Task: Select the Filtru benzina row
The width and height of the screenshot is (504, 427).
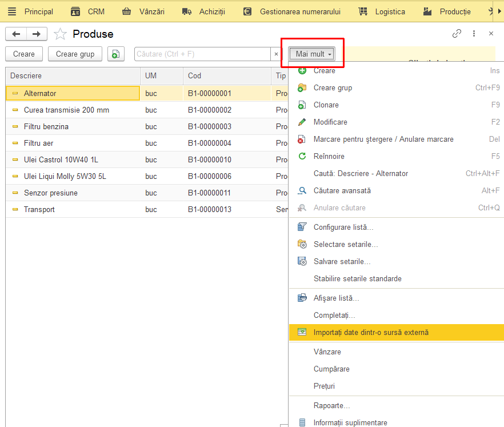Action: [146, 126]
